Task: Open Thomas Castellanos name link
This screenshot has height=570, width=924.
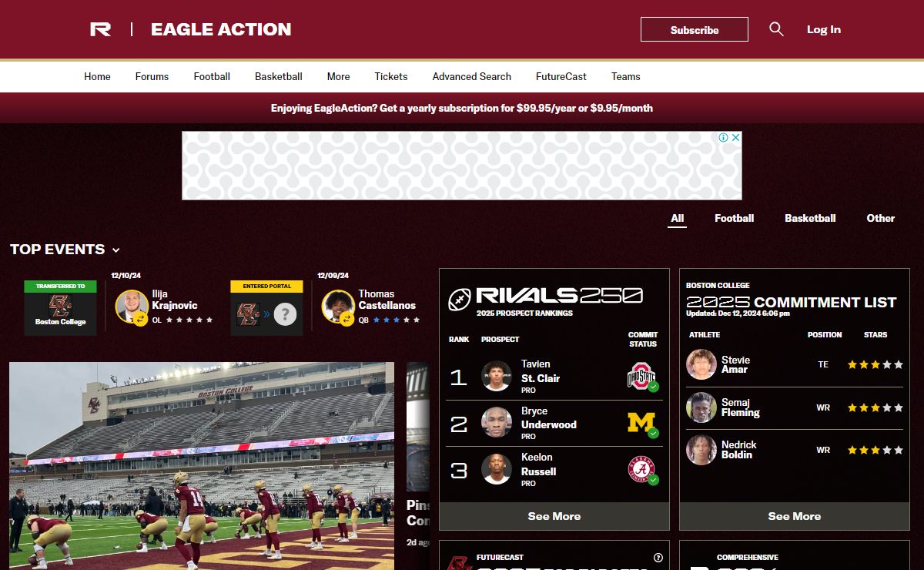Action: [387, 300]
